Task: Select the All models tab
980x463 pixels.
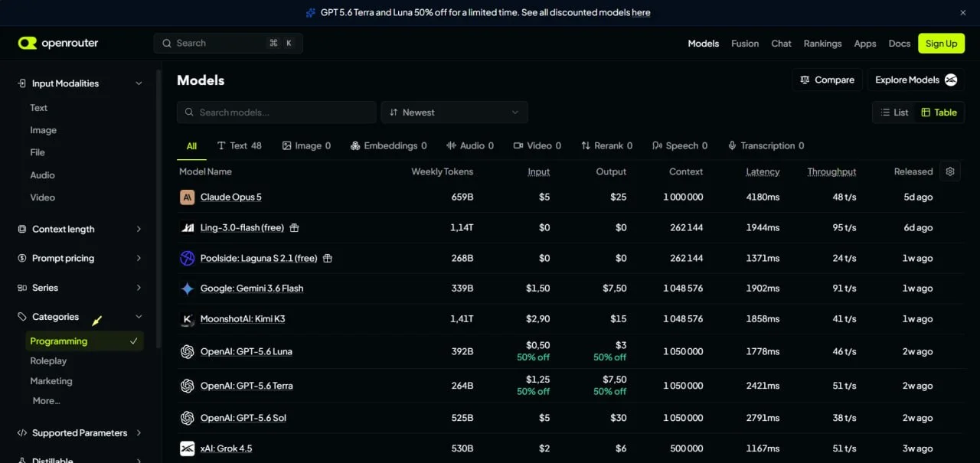Action: click(x=191, y=146)
